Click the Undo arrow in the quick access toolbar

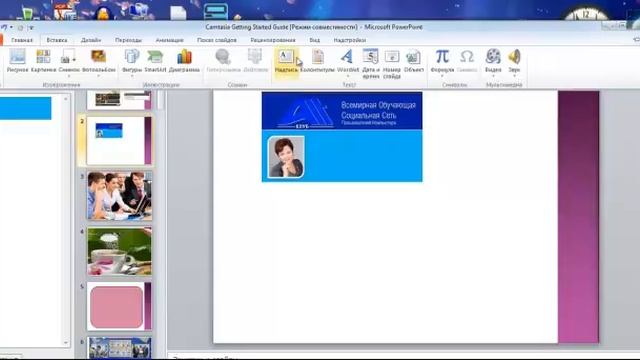tap(4, 27)
